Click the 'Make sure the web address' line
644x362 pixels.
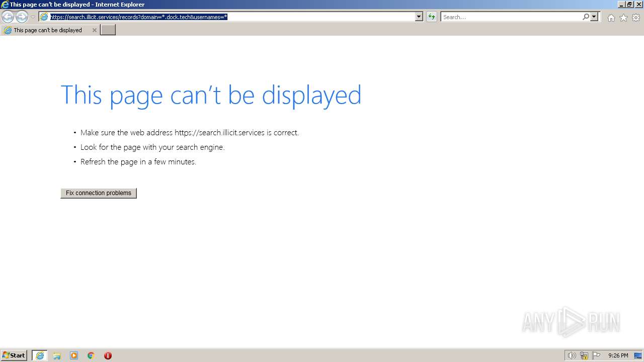pyautogui.click(x=190, y=133)
